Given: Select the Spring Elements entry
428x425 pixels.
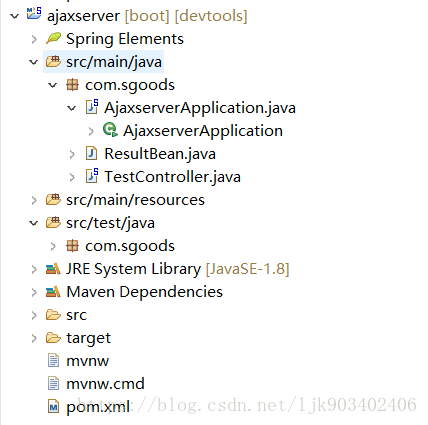Looking at the screenshot, I should click(125, 39).
